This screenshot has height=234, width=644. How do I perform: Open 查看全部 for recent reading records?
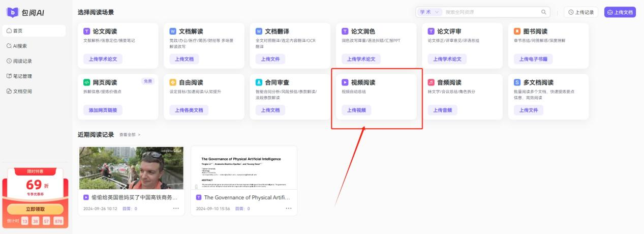click(x=130, y=135)
